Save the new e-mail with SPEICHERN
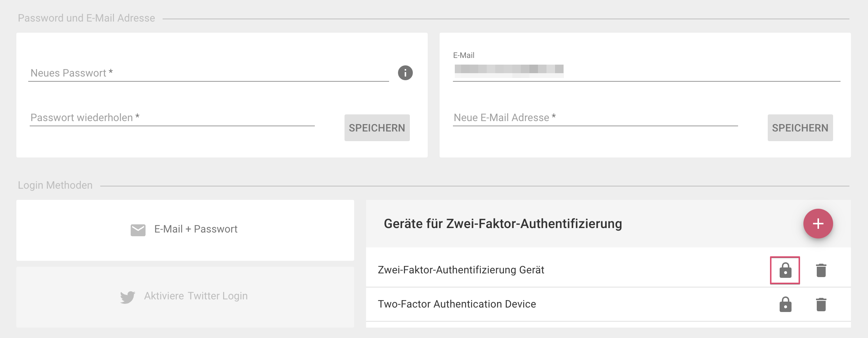Image resolution: width=868 pixels, height=338 pixels. (x=800, y=128)
